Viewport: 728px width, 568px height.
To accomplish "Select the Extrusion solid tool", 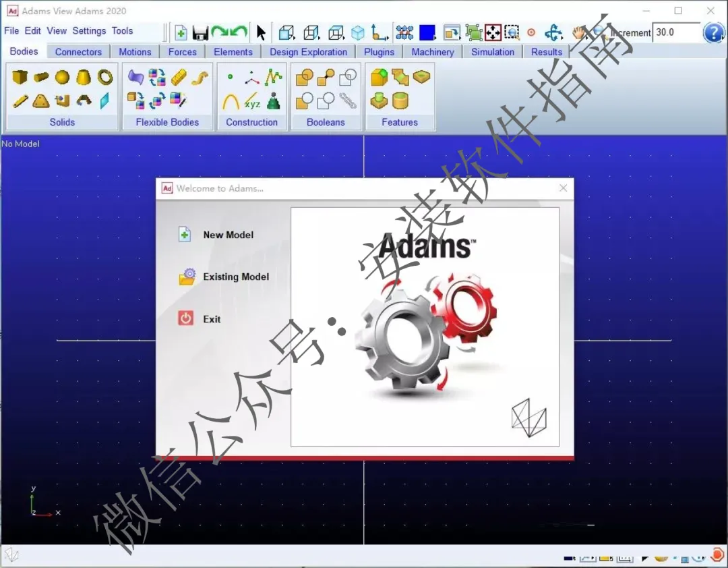I will coord(62,101).
